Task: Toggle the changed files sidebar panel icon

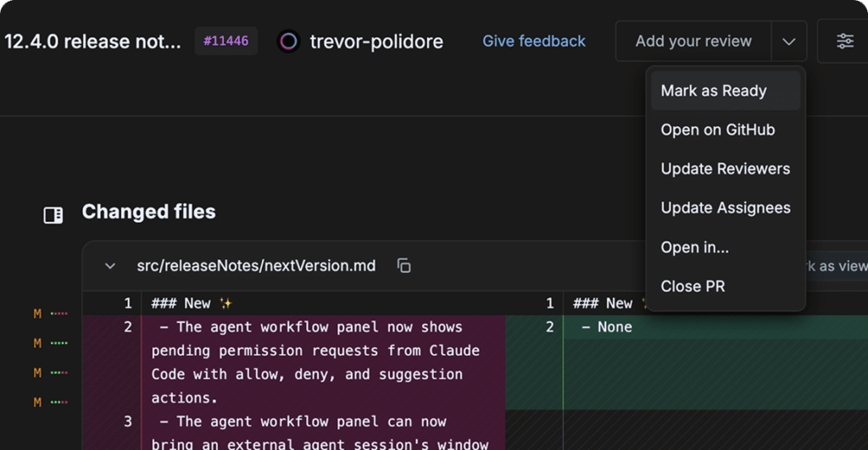Action: [53, 214]
